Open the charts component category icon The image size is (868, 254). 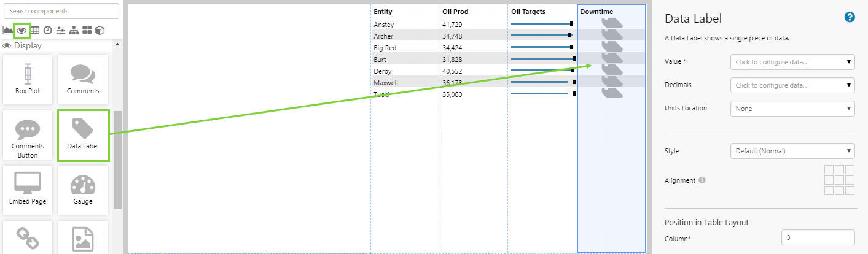tap(8, 30)
